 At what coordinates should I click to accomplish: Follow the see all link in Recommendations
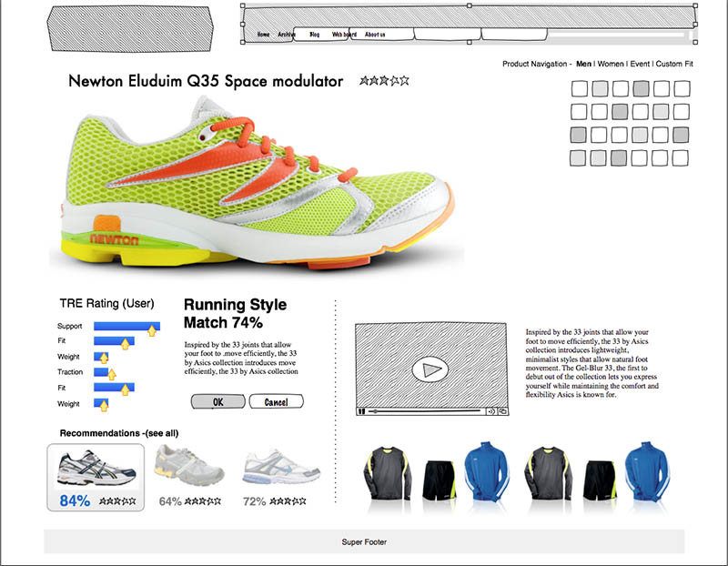pyautogui.click(x=160, y=433)
